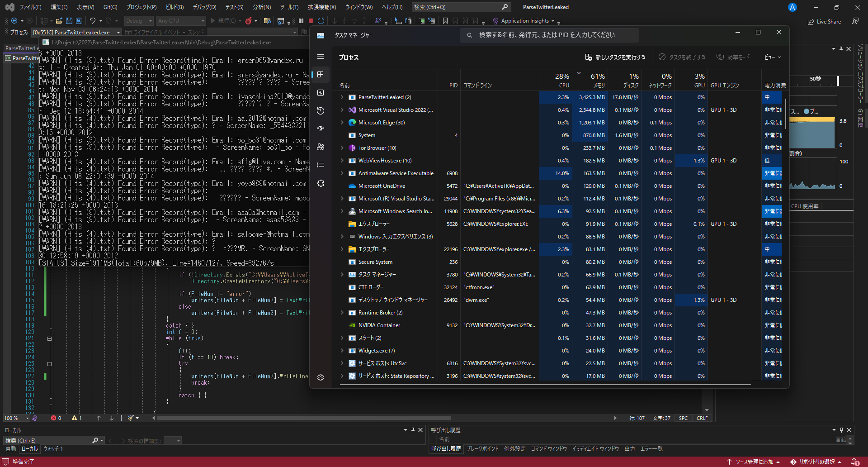Pin the Locals panel with pushpin icon
868x467 pixels.
pyautogui.click(x=413, y=430)
